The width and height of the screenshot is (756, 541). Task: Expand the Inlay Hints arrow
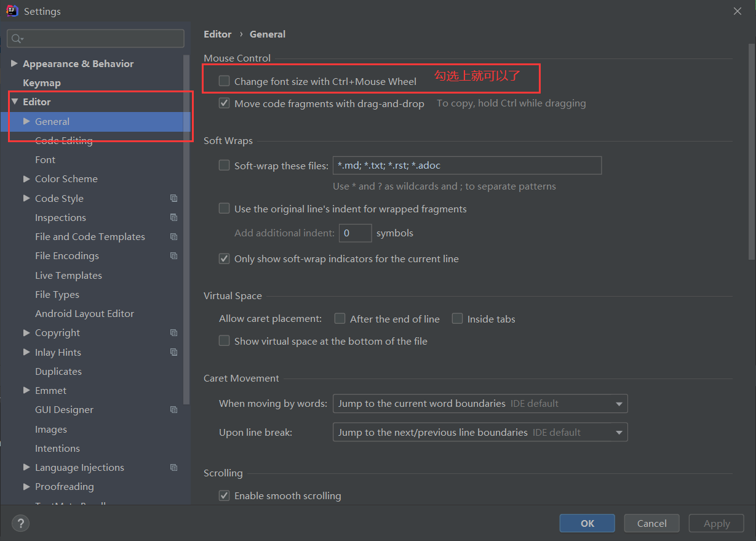click(x=26, y=352)
